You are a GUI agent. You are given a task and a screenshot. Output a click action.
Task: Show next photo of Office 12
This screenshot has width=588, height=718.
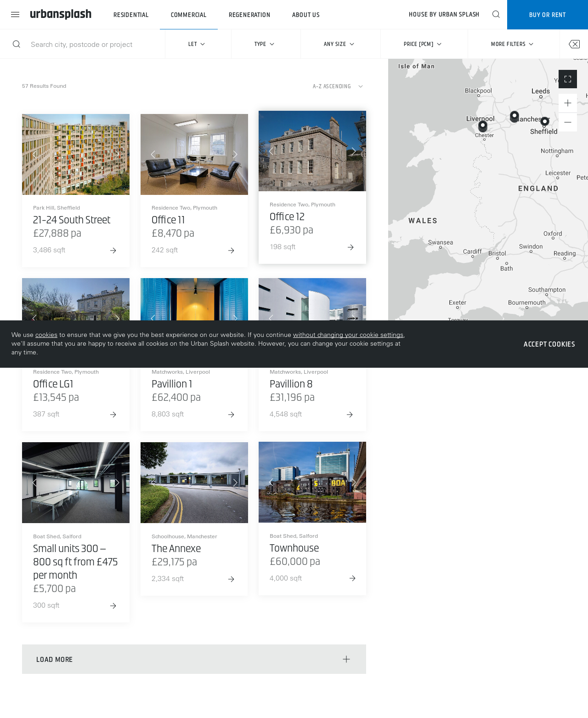(x=354, y=151)
